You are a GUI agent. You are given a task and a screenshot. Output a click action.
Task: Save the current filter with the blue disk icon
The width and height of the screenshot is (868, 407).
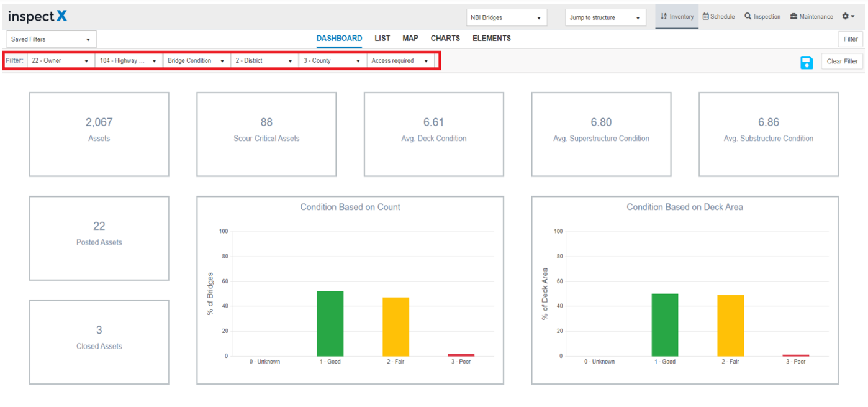click(x=807, y=62)
